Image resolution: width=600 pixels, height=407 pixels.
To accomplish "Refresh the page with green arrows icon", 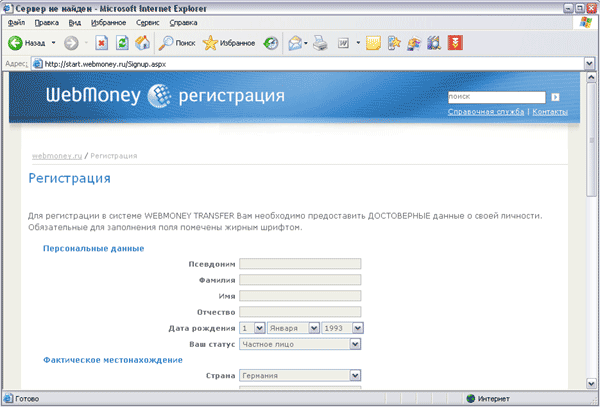I will (x=122, y=43).
